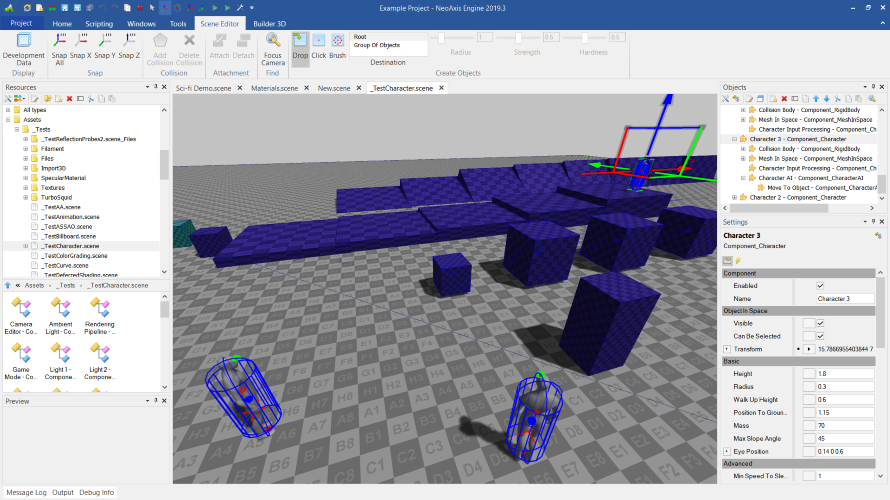890x500 pixels.
Task: Click _Tests in the Resources breadcrumb
Action: 66,285
